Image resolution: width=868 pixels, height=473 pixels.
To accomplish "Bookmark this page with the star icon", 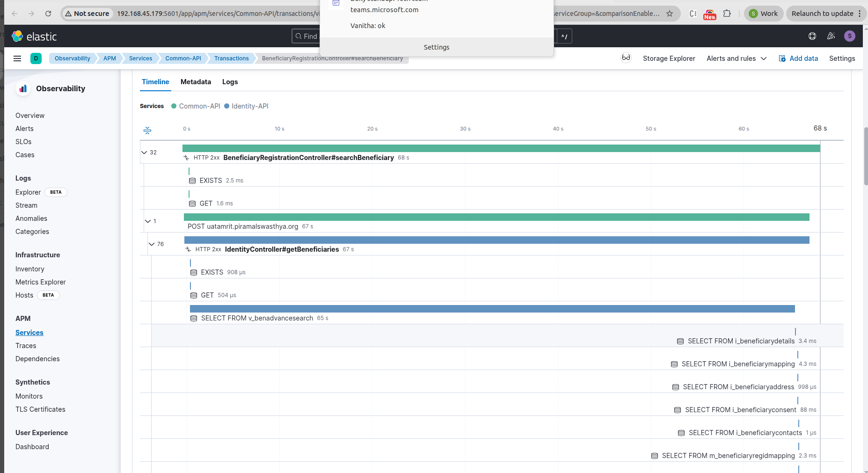I will [670, 14].
